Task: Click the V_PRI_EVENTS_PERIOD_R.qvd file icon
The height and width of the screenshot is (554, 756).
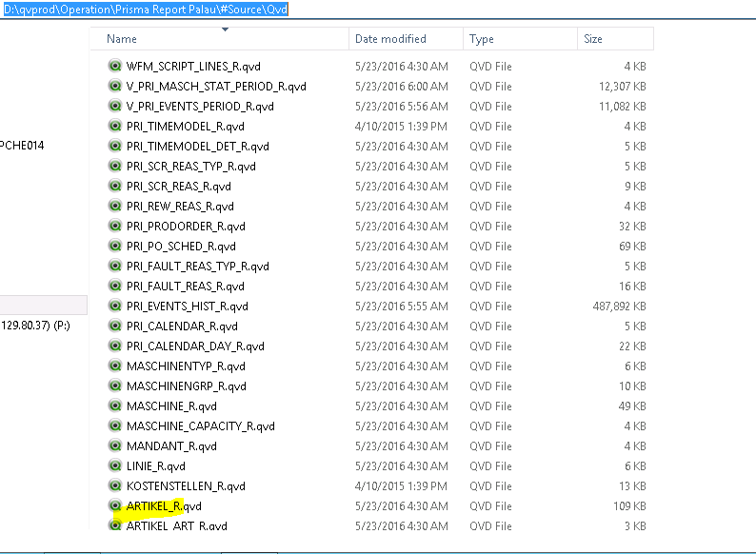Action: 115,106
